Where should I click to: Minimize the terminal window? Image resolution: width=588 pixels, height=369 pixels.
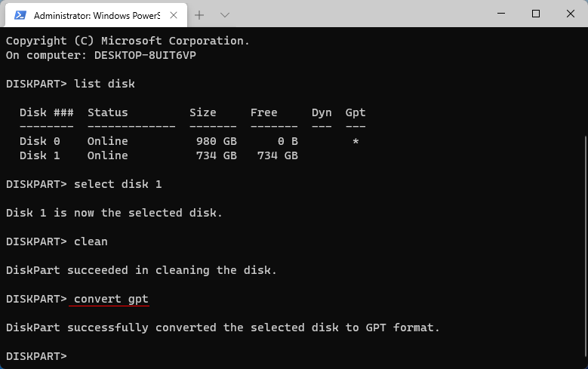coord(501,14)
